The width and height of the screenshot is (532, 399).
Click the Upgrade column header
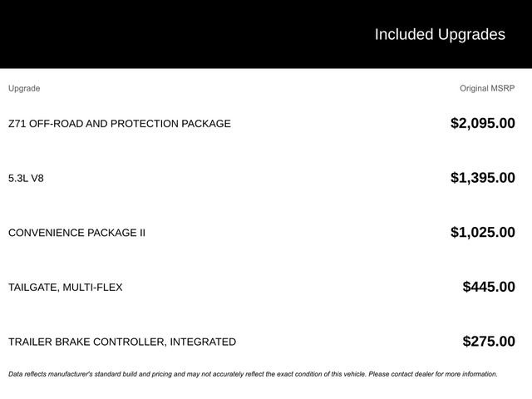[x=24, y=88]
